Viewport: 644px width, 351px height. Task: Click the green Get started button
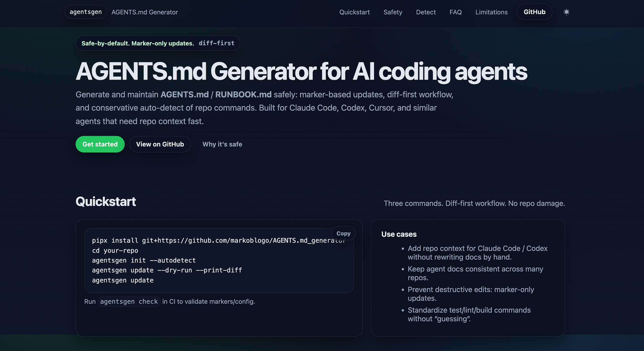pos(100,144)
